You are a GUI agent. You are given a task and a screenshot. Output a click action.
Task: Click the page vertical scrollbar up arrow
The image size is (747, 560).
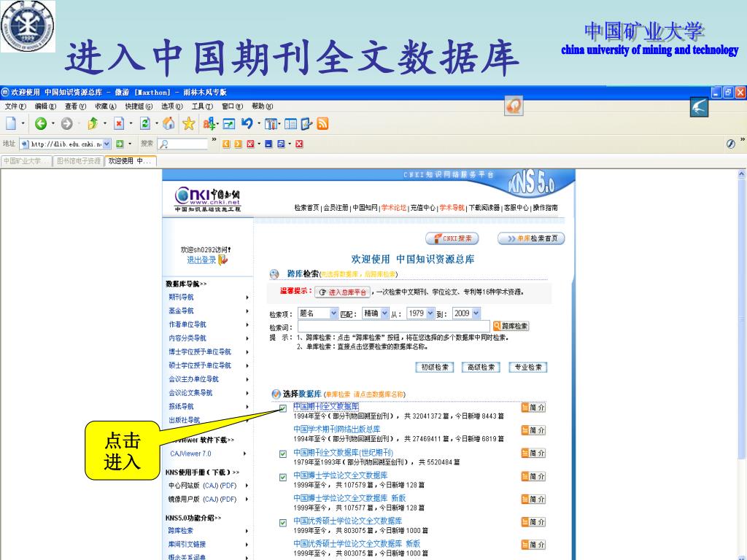742,175
